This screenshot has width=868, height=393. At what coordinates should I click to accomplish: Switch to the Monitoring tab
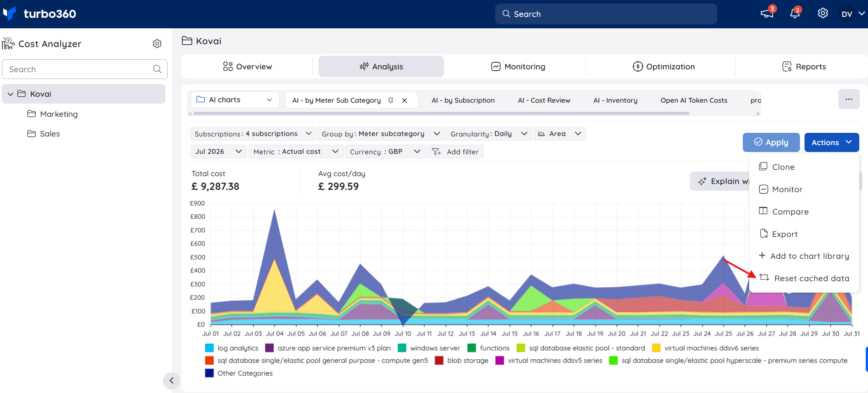tap(518, 67)
